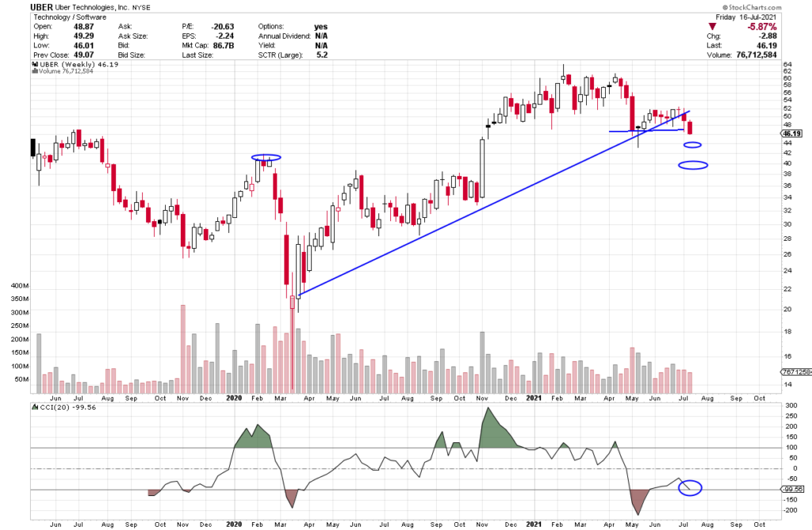Click the 2021 label on the price chart axis
812x530 pixels.
[534, 398]
